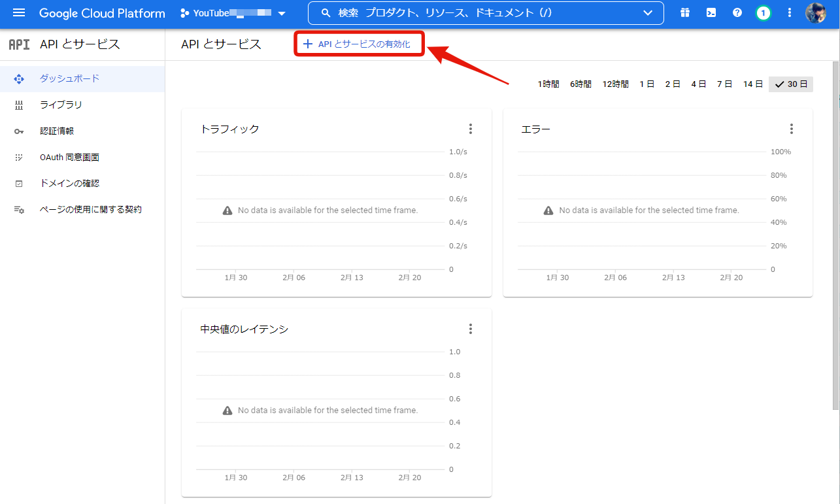Open the hamburger navigation menu
The image size is (840, 504).
coord(19,13)
